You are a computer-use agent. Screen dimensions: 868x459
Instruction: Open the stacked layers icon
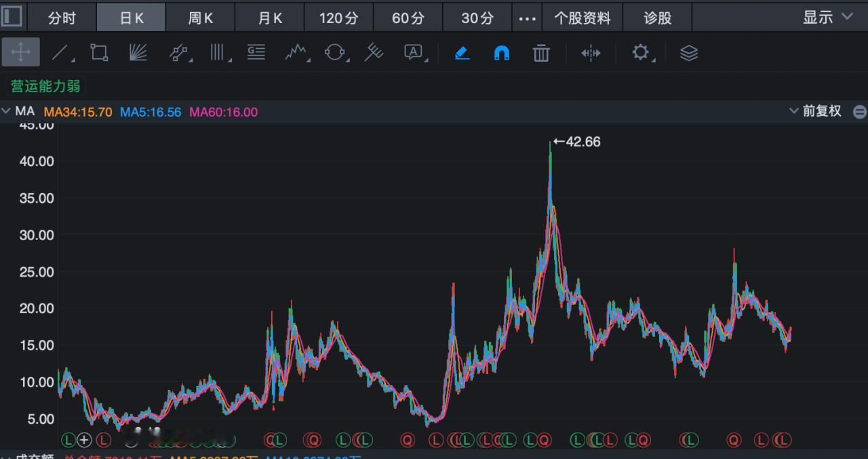(x=689, y=52)
